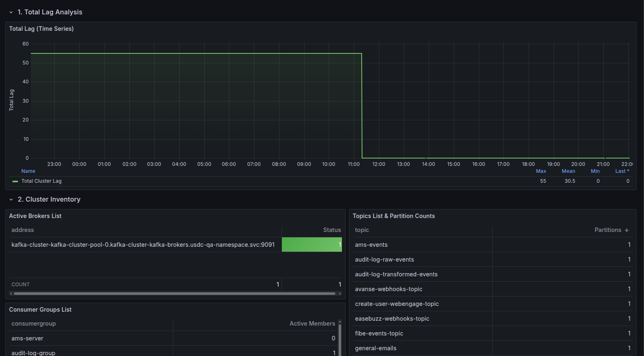Viewport: 644px width, 356px height.
Task: Open the Topics List & Partition Counts panel menu
Action: (393, 216)
